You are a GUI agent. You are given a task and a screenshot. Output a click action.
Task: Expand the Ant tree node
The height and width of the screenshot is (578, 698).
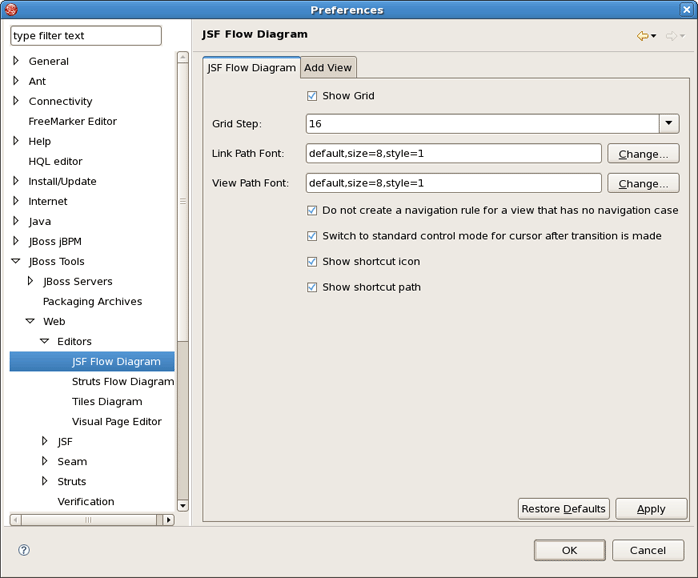[16, 81]
